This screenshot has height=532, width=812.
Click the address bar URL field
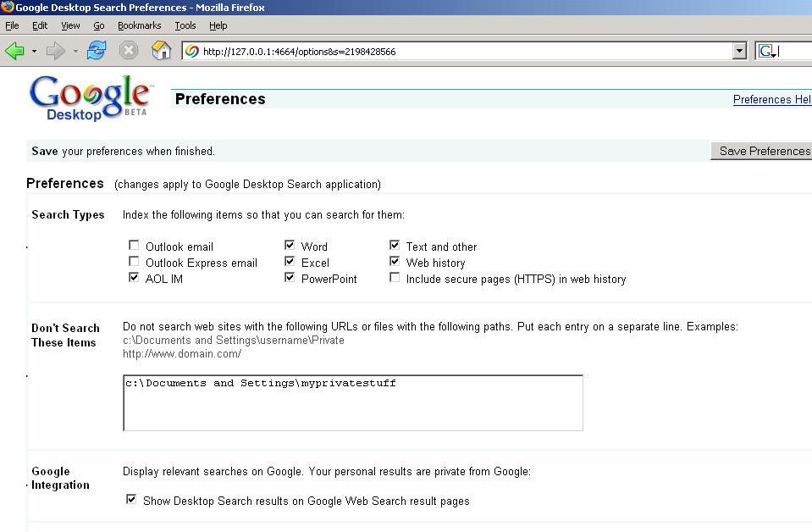pyautogui.click(x=463, y=52)
